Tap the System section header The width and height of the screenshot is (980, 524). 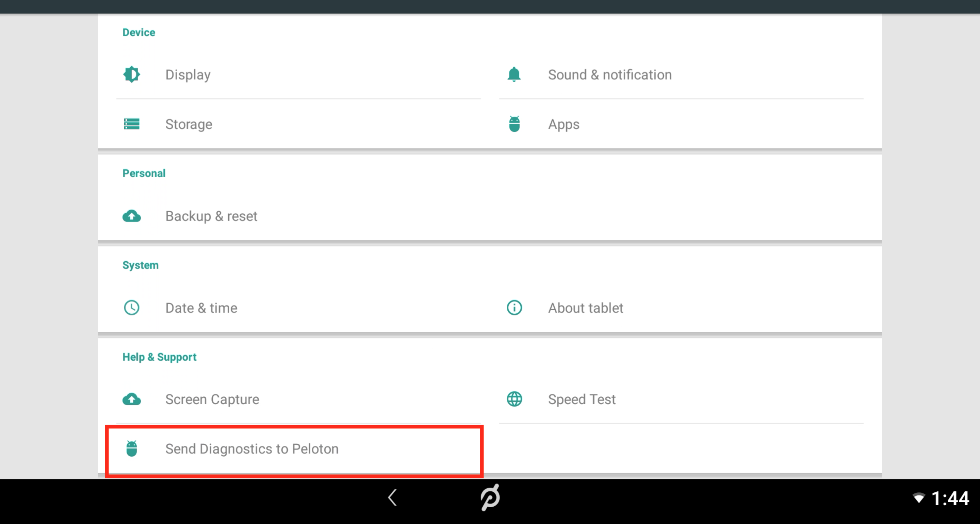[x=141, y=265]
